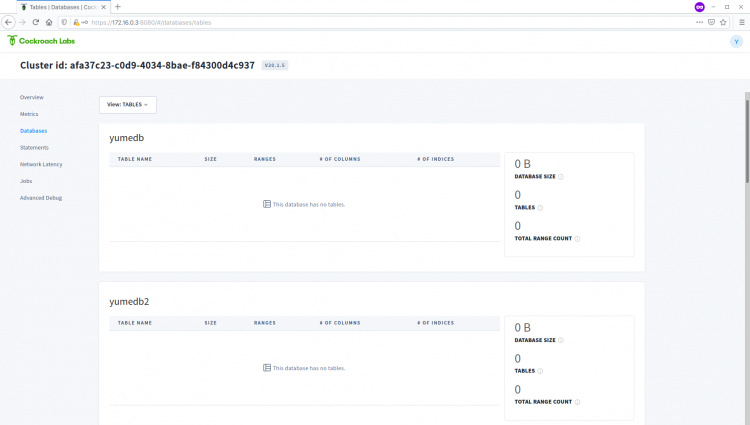
Task: Open the user avatar menu
Action: 736,41
